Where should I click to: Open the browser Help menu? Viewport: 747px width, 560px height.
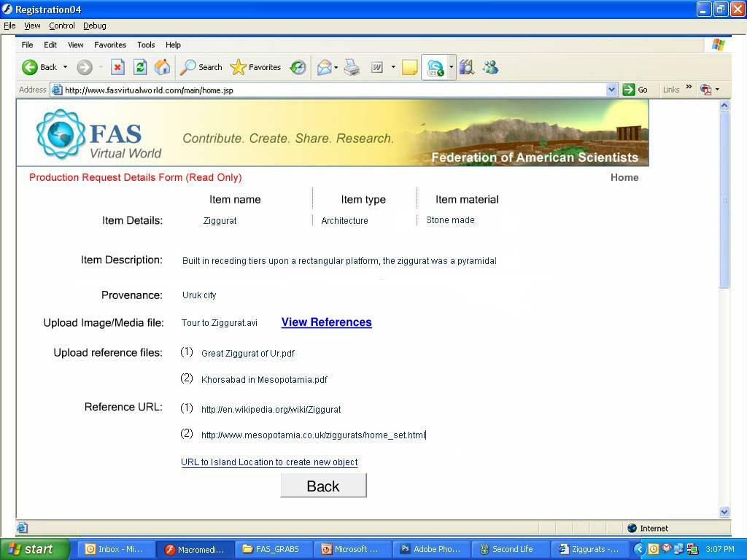click(173, 44)
